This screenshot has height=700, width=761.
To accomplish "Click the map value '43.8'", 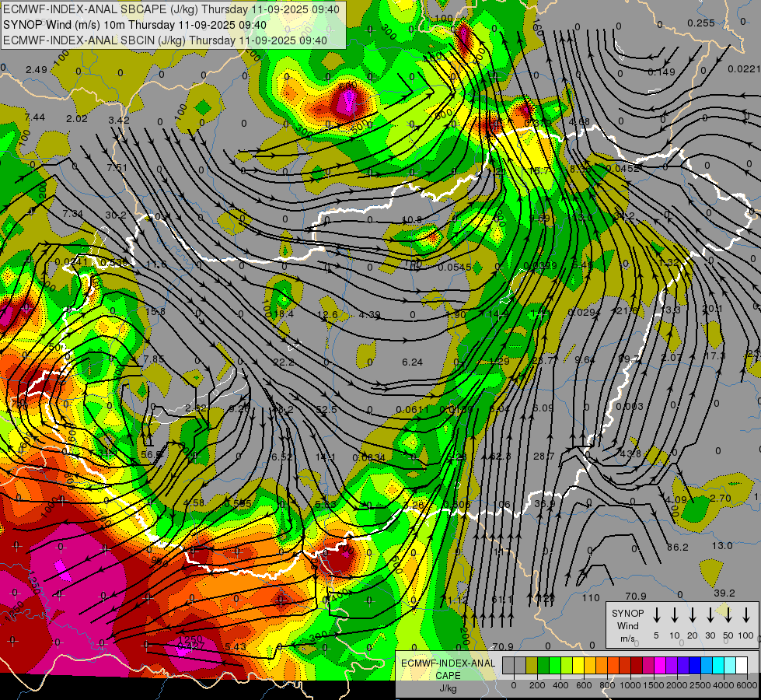I will [x=630, y=453].
